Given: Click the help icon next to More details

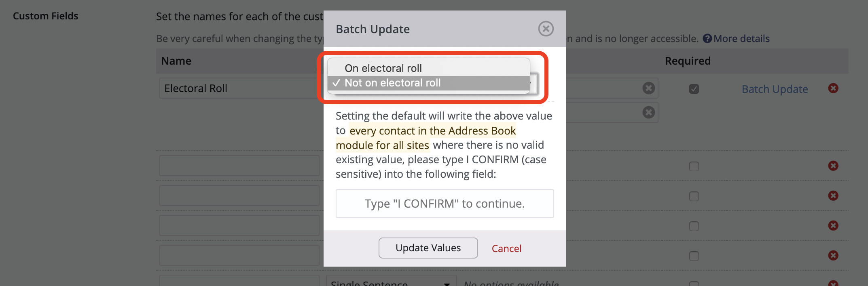Looking at the screenshot, I should [x=707, y=38].
